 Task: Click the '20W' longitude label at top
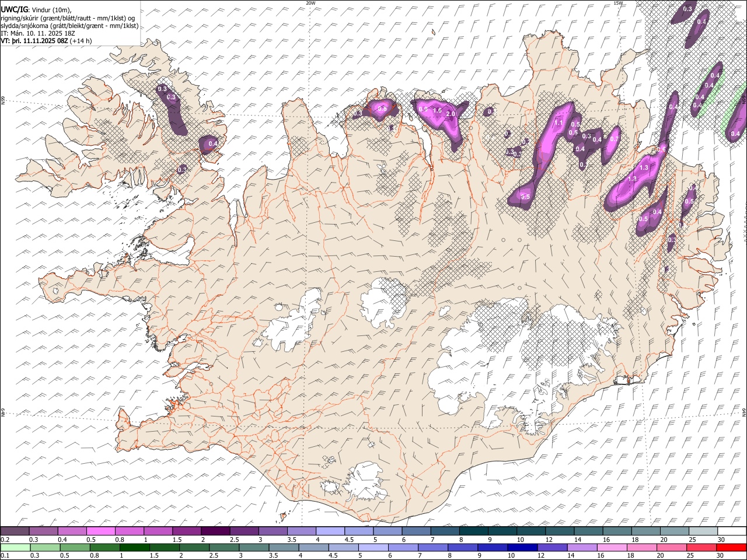310,3
